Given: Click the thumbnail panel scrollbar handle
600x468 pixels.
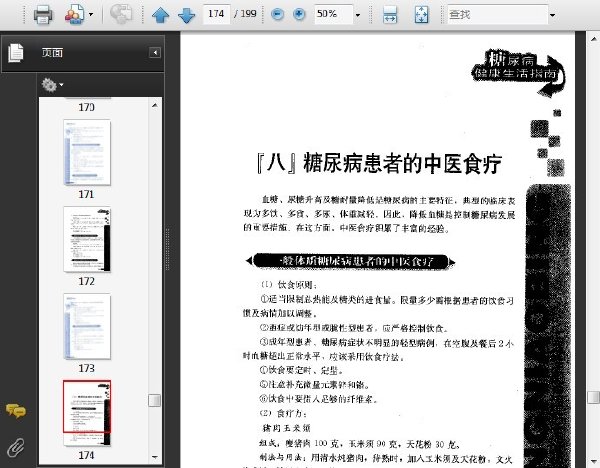Looking at the screenshot, I should pos(155,400).
